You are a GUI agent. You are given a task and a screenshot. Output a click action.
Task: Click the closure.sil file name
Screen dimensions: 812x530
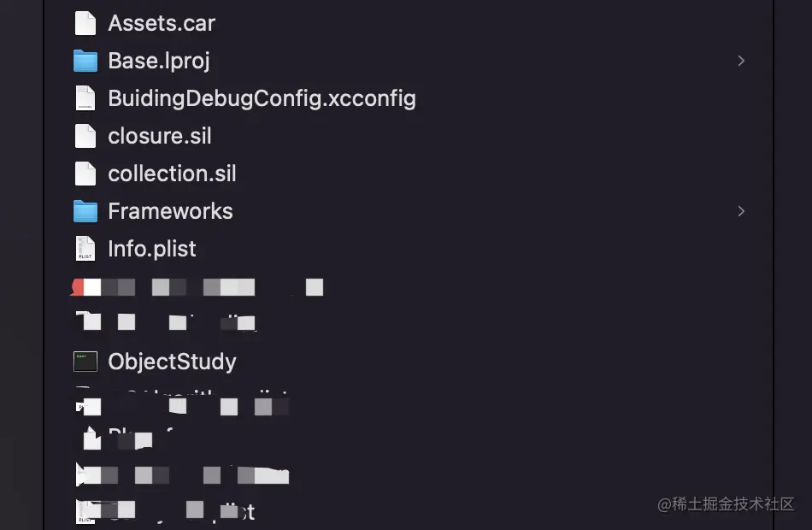[160, 136]
